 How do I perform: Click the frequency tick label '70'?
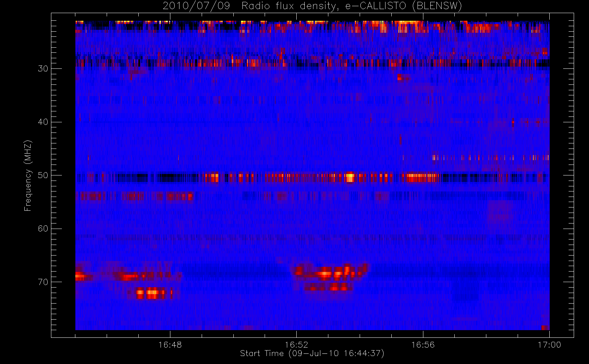(43, 282)
